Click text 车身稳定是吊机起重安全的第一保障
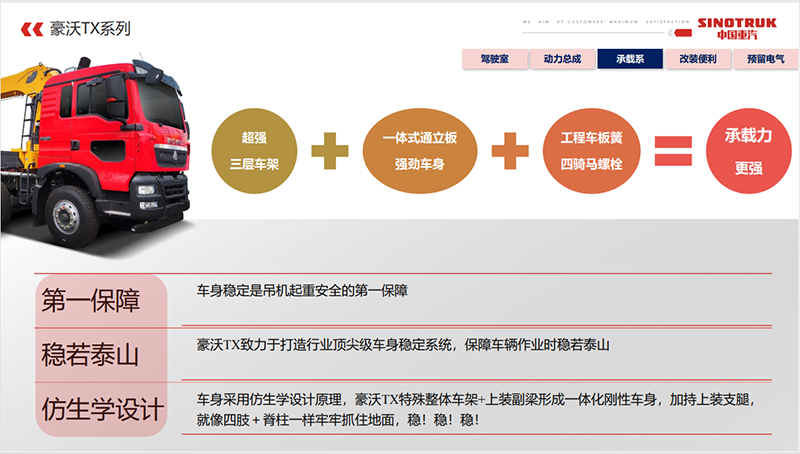 302,291
